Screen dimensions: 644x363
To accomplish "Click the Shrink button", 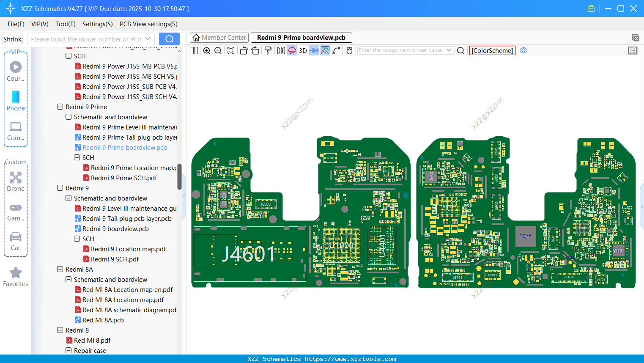I will (13, 39).
